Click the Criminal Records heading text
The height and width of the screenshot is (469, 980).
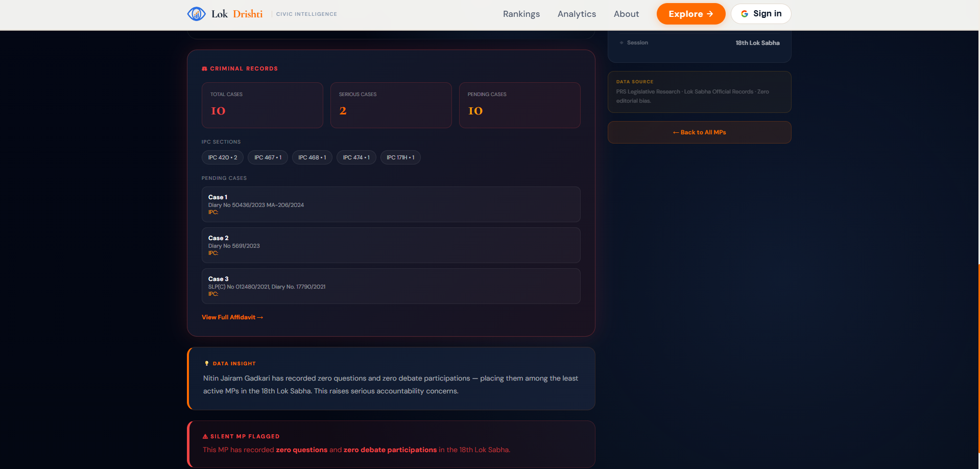(x=244, y=68)
